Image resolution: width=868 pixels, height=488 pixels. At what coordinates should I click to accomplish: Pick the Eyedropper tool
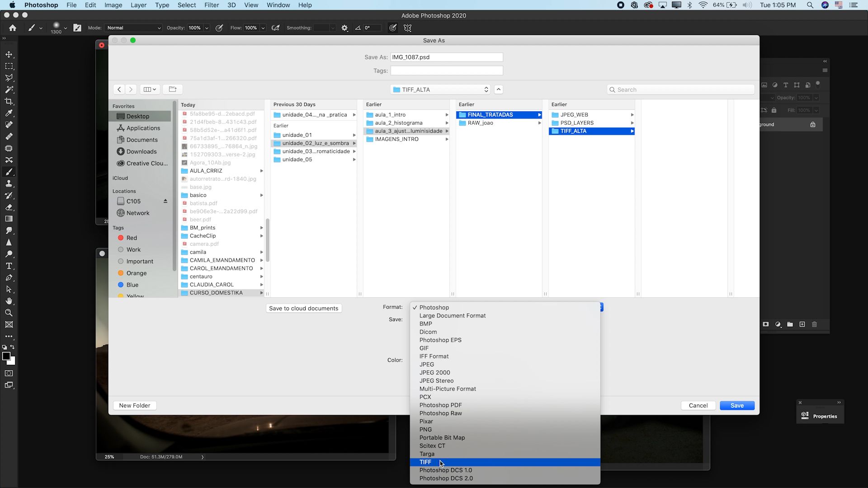pos(9,113)
